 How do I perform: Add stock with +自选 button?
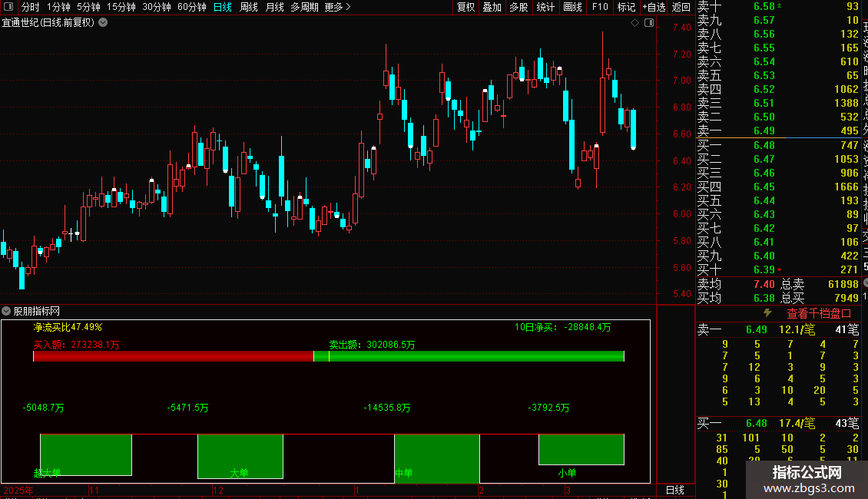[x=654, y=7]
